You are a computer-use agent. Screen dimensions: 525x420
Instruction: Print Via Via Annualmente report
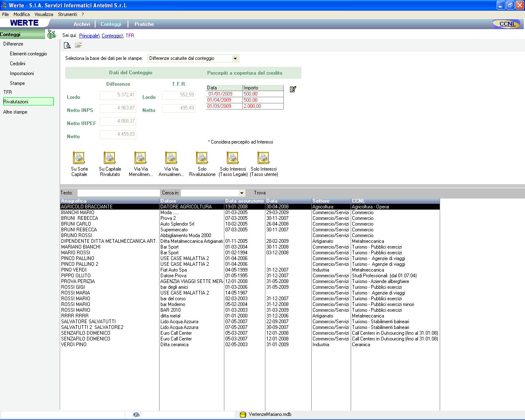(x=171, y=164)
